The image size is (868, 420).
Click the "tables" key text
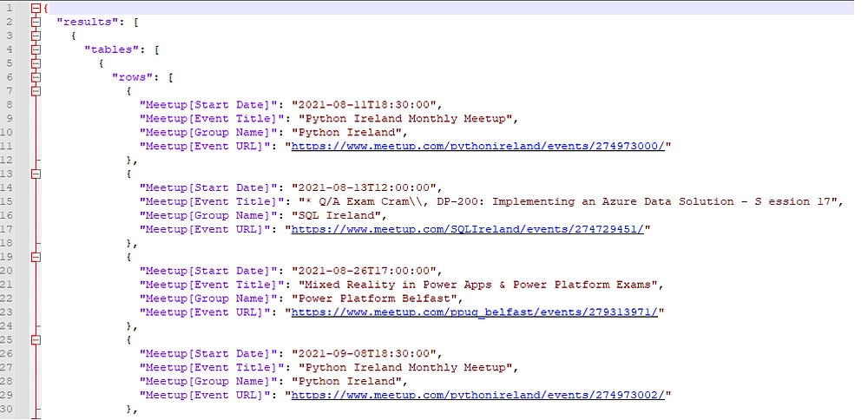pyautogui.click(x=111, y=49)
